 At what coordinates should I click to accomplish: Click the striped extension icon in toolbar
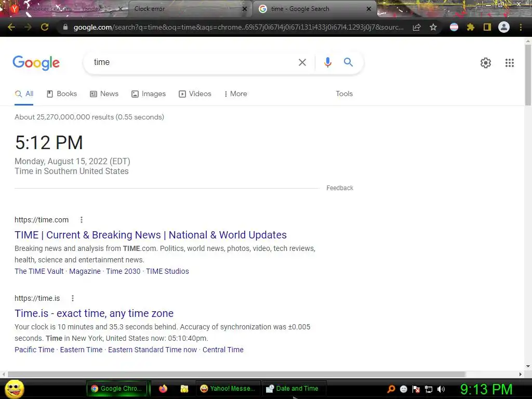[x=454, y=27]
